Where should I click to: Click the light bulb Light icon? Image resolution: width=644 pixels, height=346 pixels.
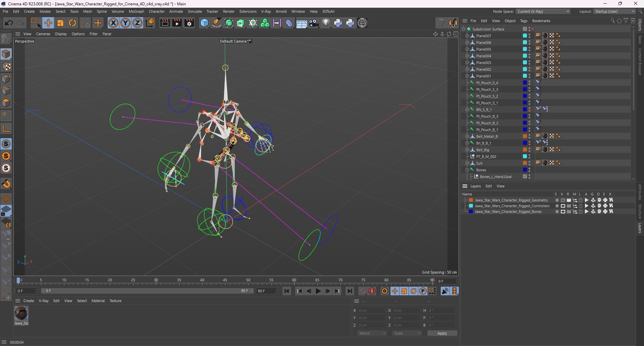point(326,23)
